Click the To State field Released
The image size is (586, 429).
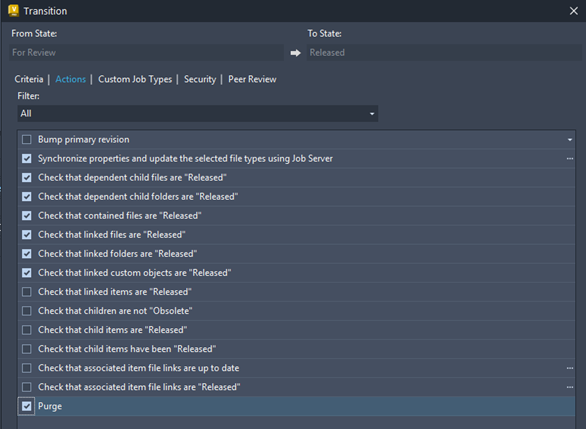pos(444,53)
